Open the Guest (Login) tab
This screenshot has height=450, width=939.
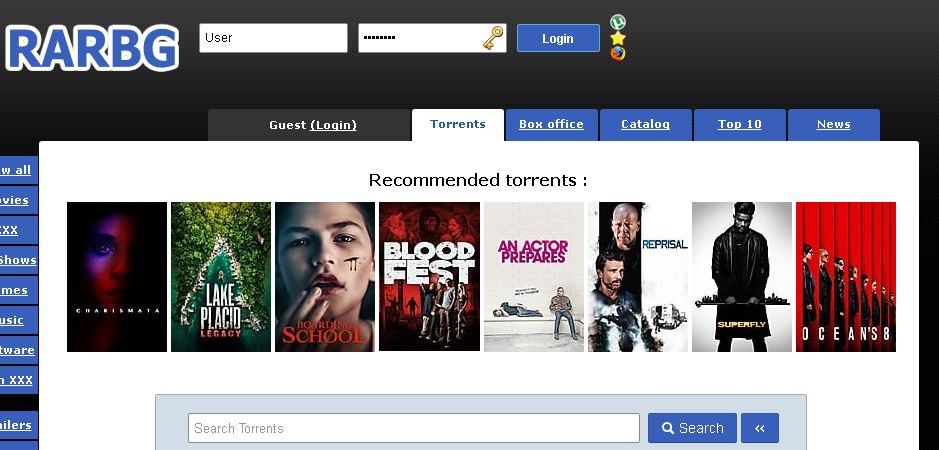[x=309, y=125]
